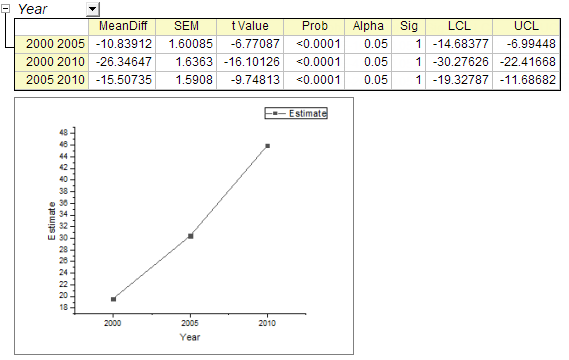The height and width of the screenshot is (360, 569).
Task: Select Alpha cell in 2000 2010 row
Action: (x=368, y=62)
